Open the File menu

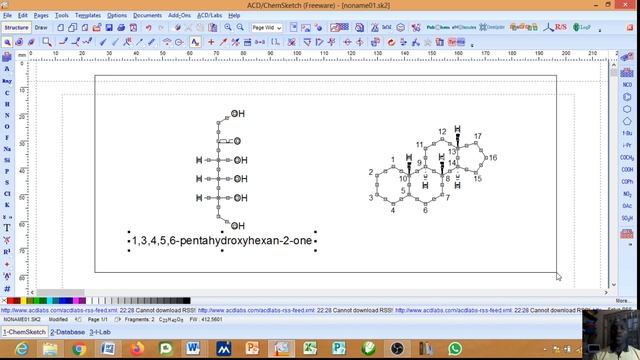(x=7, y=16)
